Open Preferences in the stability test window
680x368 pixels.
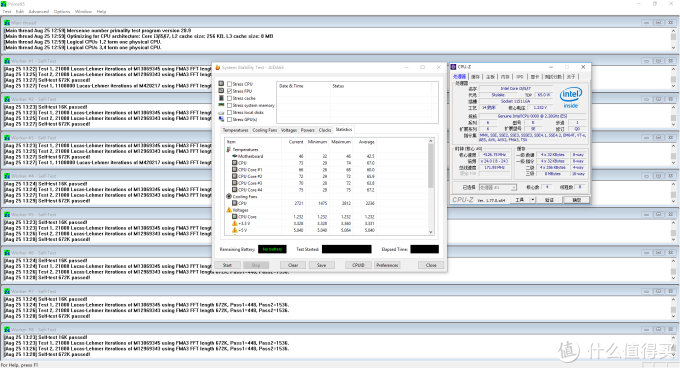point(387,265)
